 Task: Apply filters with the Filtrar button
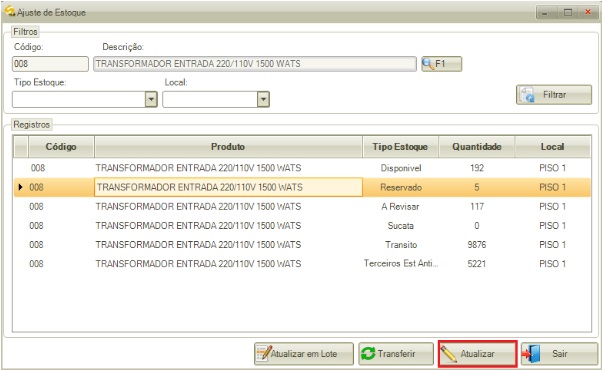click(554, 95)
